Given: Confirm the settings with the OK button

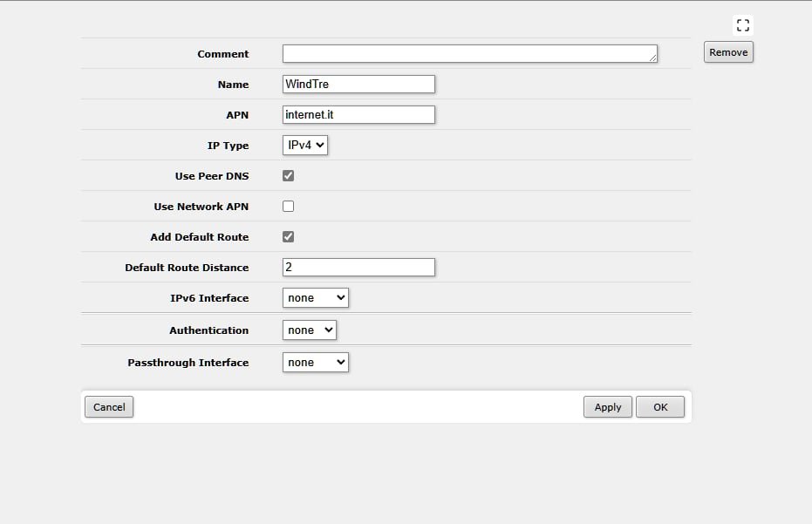Looking at the screenshot, I should pyautogui.click(x=660, y=407).
